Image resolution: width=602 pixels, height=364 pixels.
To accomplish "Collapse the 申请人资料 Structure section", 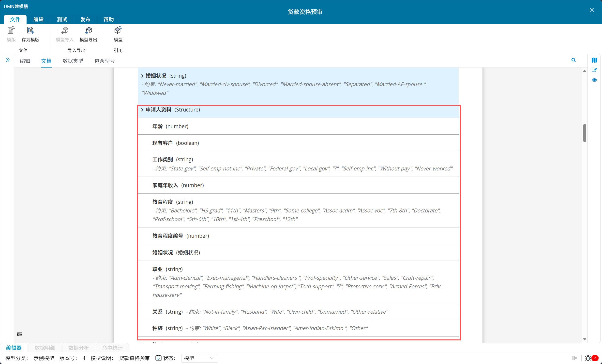I will coord(142,110).
